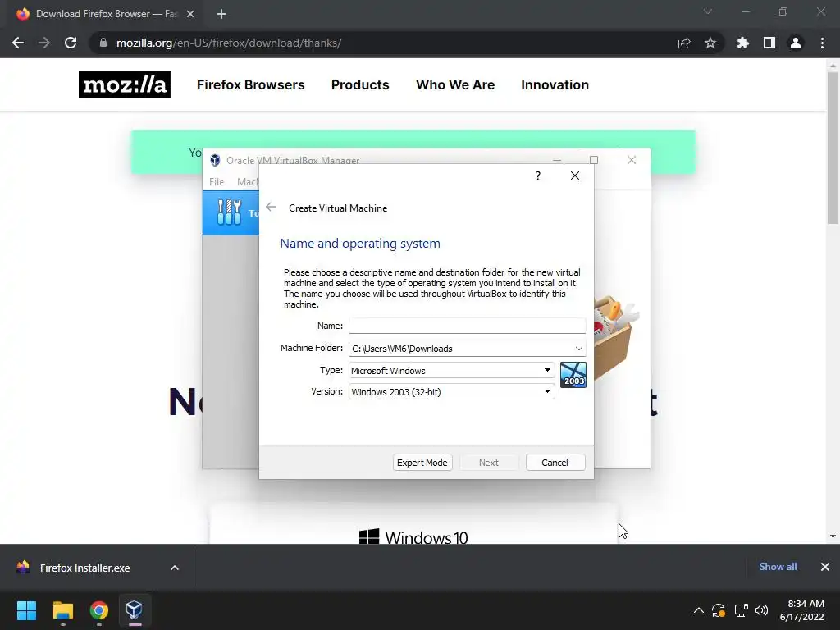Expand the Machine Folder dropdown
Viewport: 840px width, 630px height.
coord(578,348)
